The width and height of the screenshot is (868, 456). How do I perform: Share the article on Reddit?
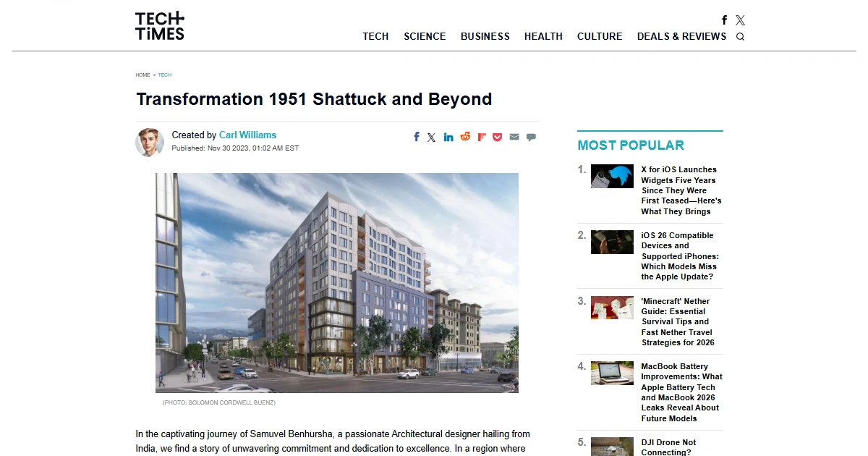pos(465,137)
